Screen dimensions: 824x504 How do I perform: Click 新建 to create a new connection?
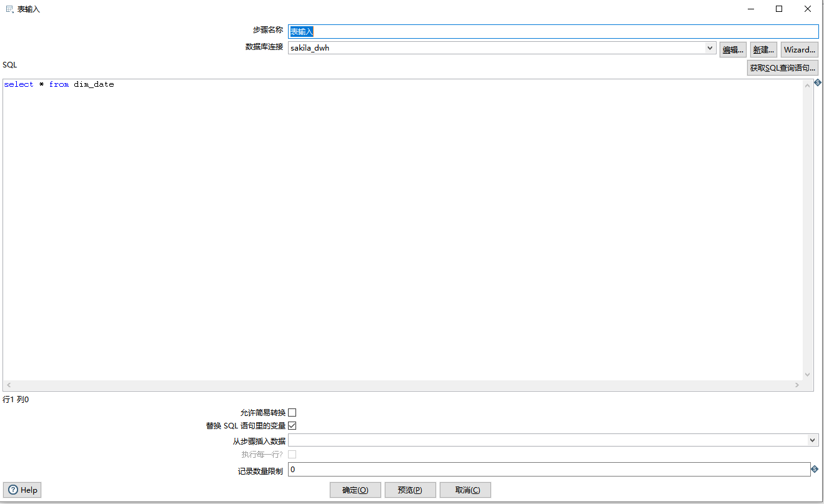pyautogui.click(x=763, y=49)
